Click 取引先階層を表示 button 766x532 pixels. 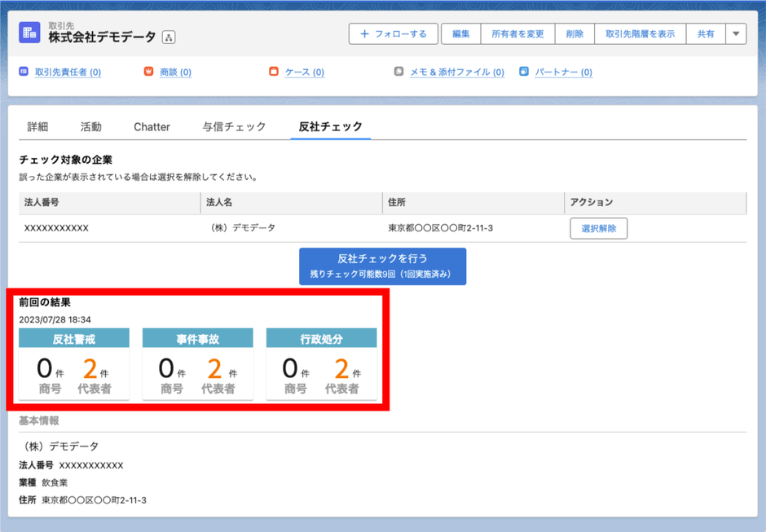(x=641, y=33)
